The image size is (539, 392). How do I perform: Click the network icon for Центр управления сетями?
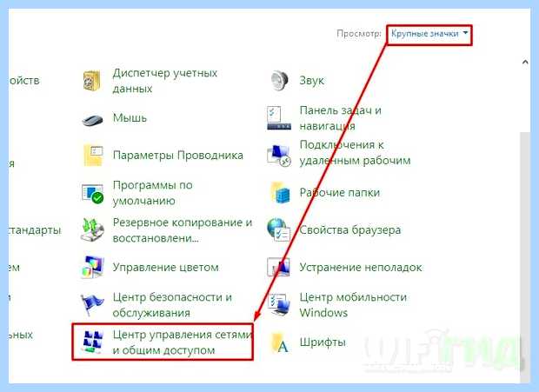point(92,342)
